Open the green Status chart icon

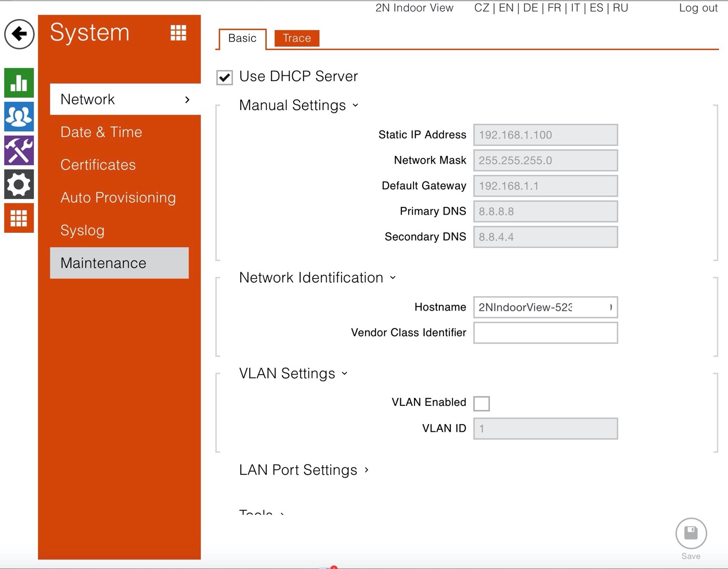[x=19, y=83]
